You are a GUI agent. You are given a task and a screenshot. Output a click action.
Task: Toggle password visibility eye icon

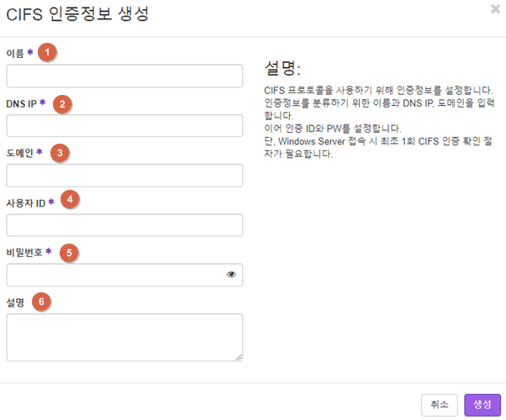click(231, 275)
